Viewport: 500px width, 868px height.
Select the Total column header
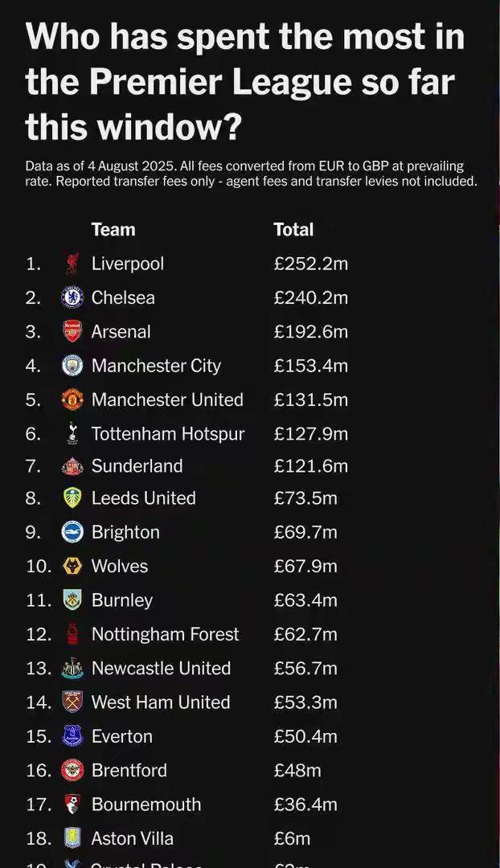pos(293,230)
